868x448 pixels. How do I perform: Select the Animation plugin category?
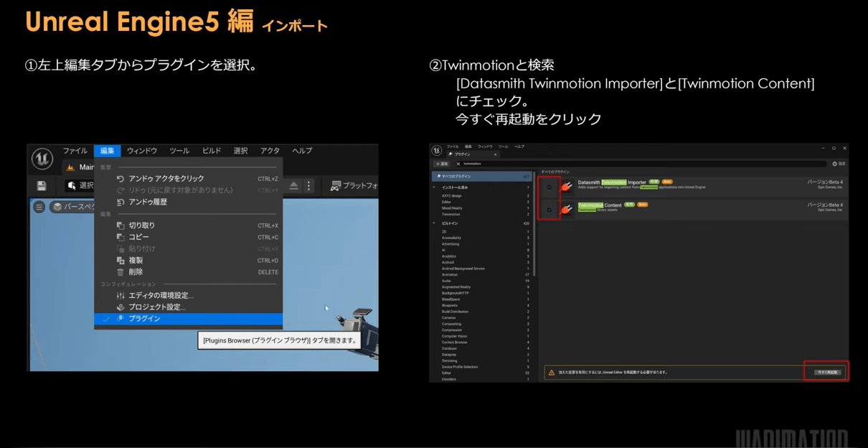483,274
